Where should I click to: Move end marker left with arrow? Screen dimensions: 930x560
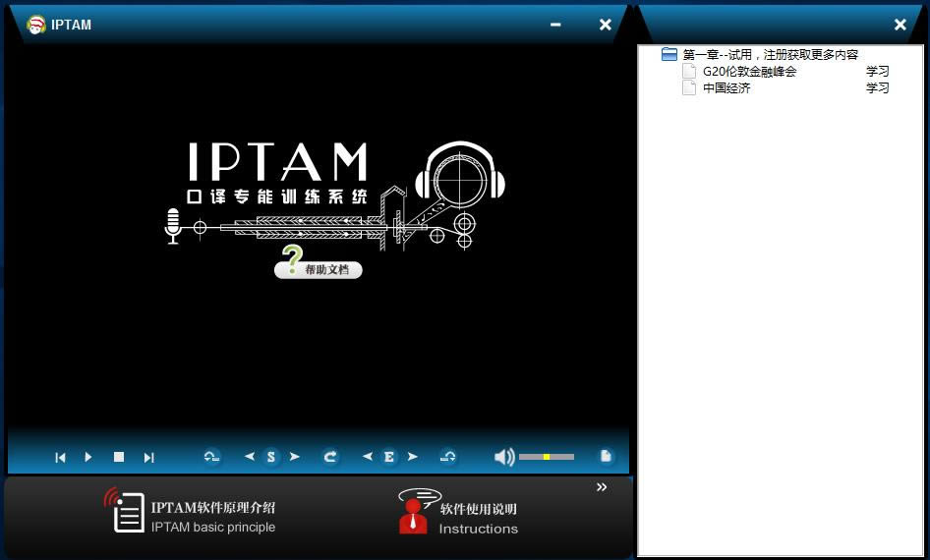[368, 457]
